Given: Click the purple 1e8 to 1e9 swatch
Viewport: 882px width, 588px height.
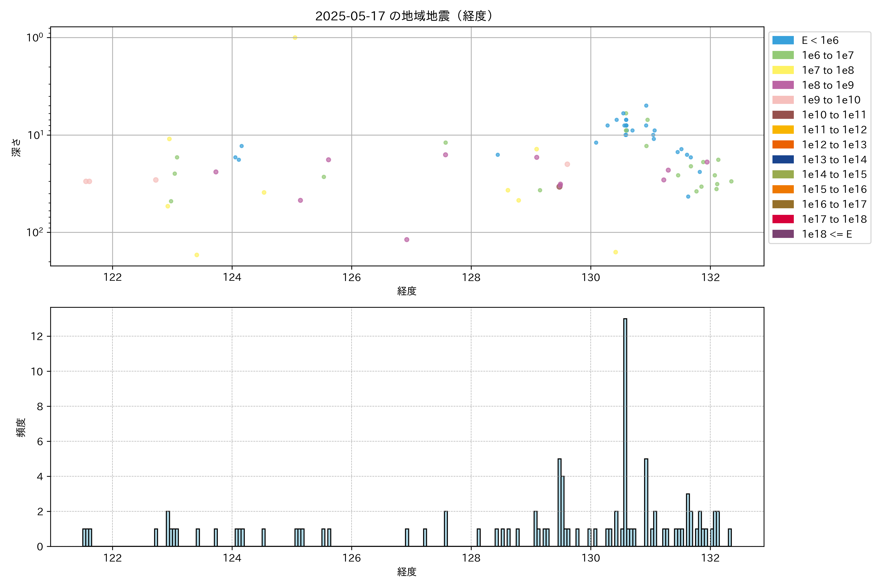Looking at the screenshot, I should point(783,85).
